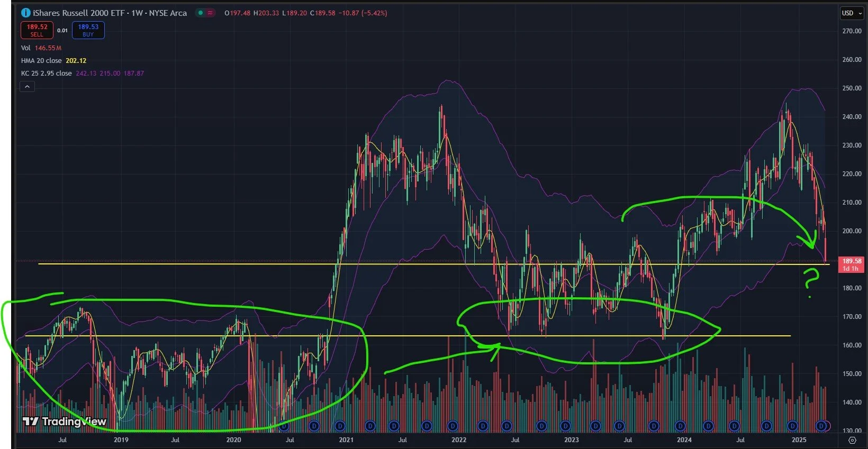Click the 2025 time axis label
Viewport: 868px width, 449px height.
click(x=799, y=440)
